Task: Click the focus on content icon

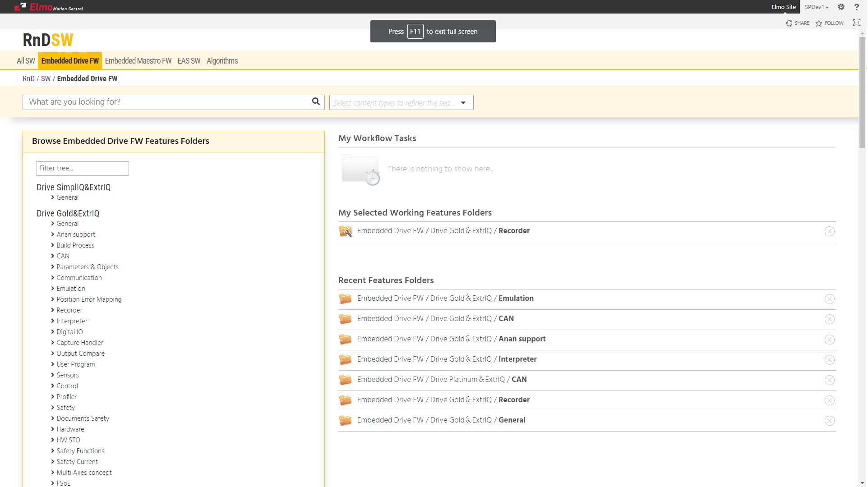Action: tap(856, 23)
